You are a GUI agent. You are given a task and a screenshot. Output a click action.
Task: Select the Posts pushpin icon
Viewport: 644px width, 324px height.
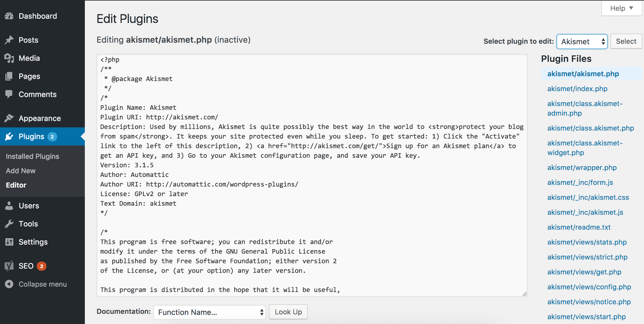pyautogui.click(x=9, y=40)
